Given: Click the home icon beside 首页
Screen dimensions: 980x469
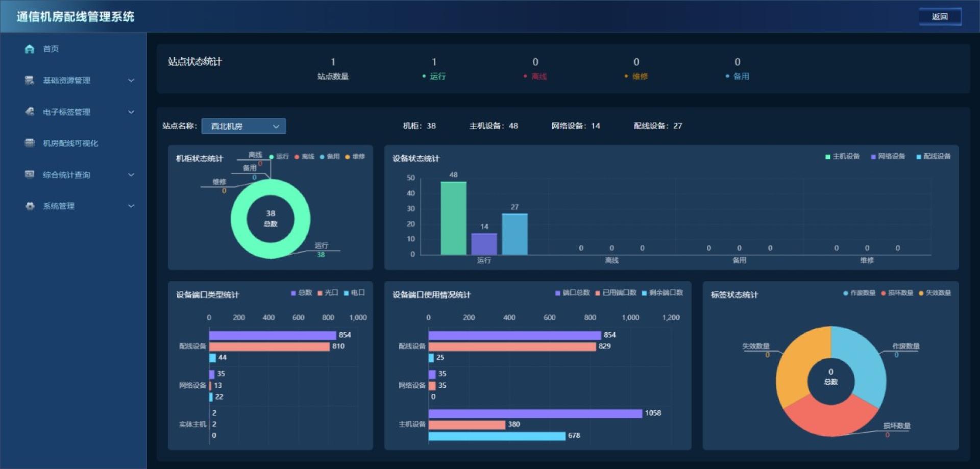Looking at the screenshot, I should pos(30,49).
